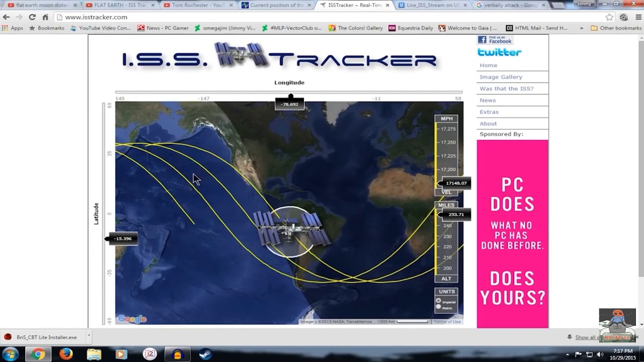Viewport: 644px width, 362px height.
Task: Open the browser home page icon
Action: 45,17
